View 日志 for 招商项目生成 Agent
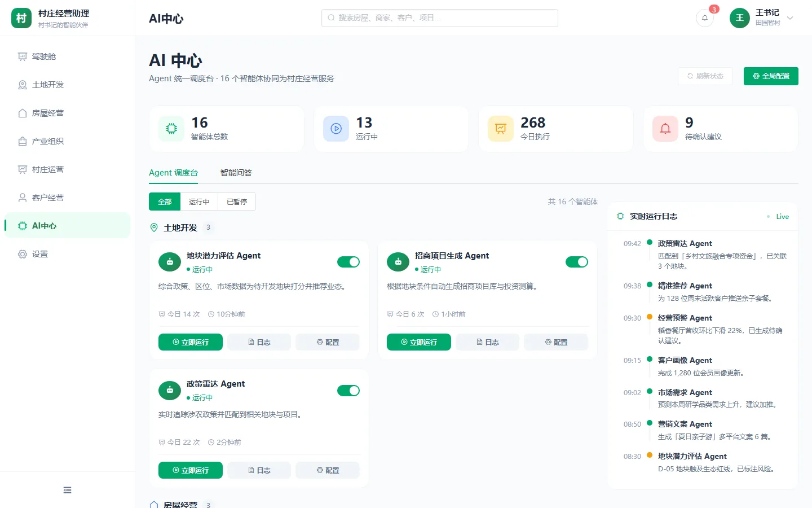This screenshot has height=508, width=812. [x=487, y=342]
